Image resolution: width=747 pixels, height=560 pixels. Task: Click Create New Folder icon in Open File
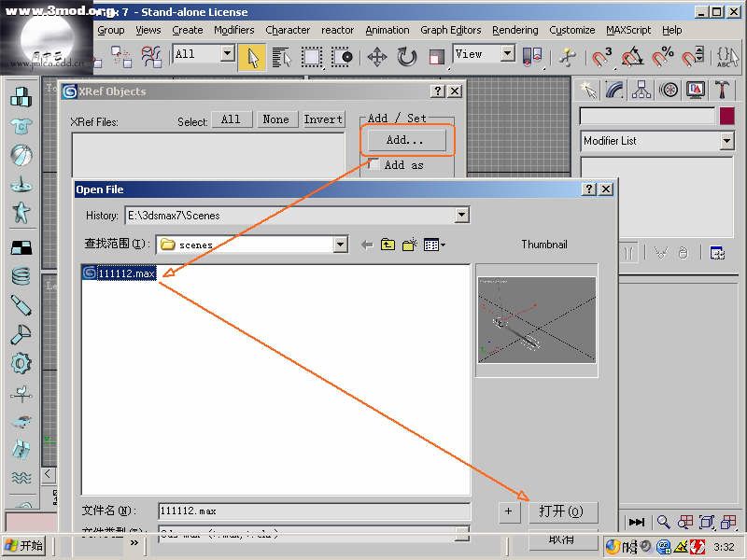(409, 245)
